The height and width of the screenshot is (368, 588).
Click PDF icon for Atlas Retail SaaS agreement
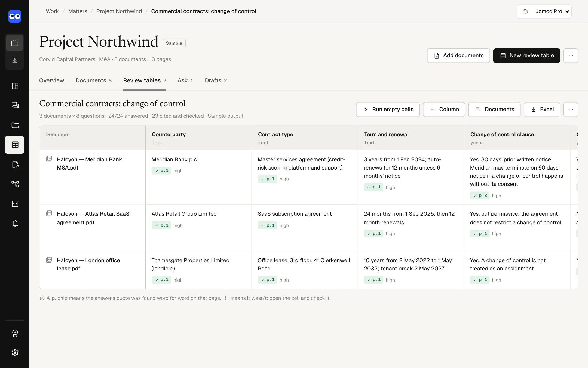tap(49, 213)
